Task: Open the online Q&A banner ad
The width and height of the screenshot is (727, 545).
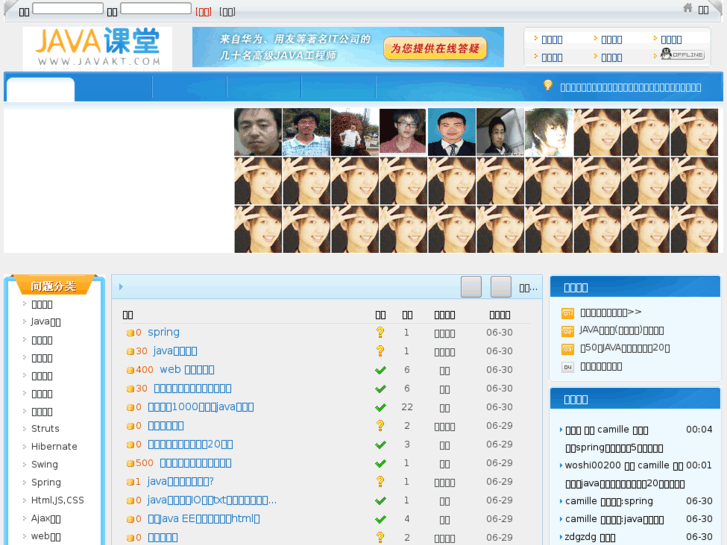Action: point(348,47)
